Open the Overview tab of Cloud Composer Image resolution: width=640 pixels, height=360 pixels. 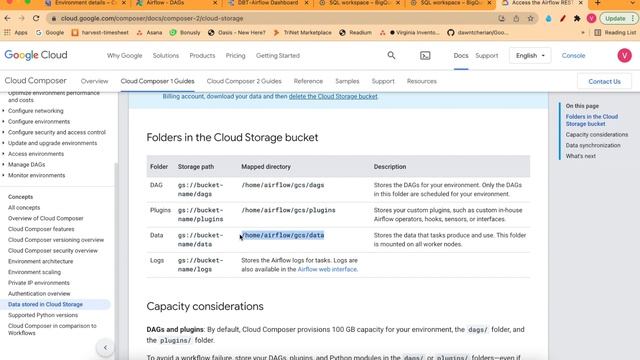click(x=94, y=81)
